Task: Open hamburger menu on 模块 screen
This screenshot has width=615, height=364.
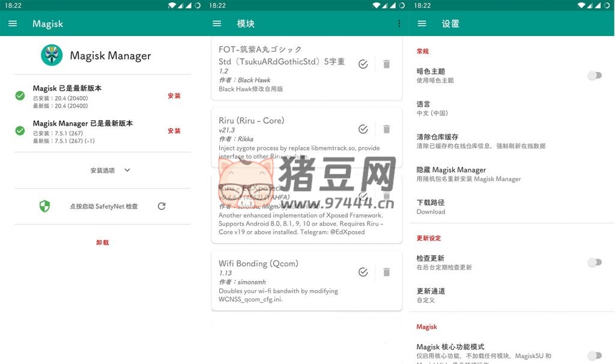Action: [217, 24]
